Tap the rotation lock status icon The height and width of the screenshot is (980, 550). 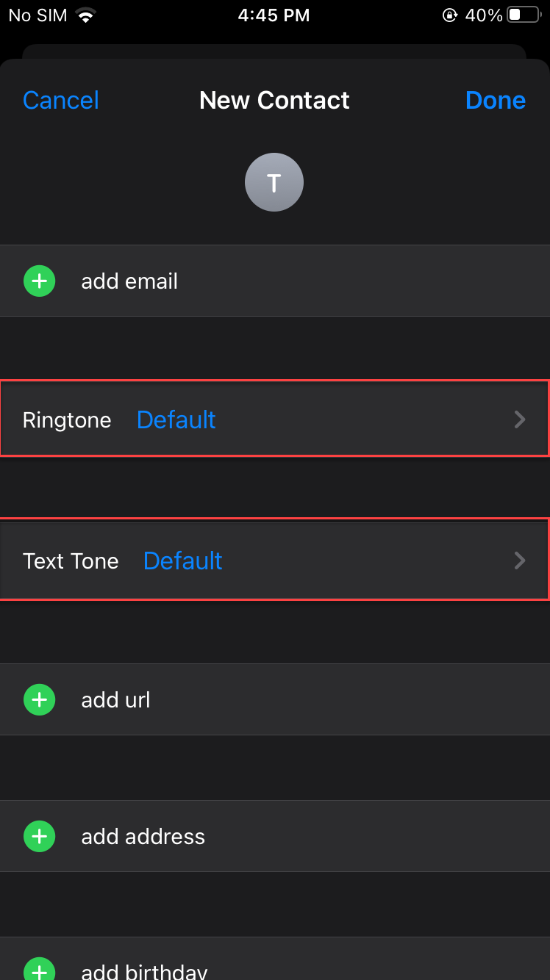click(449, 15)
